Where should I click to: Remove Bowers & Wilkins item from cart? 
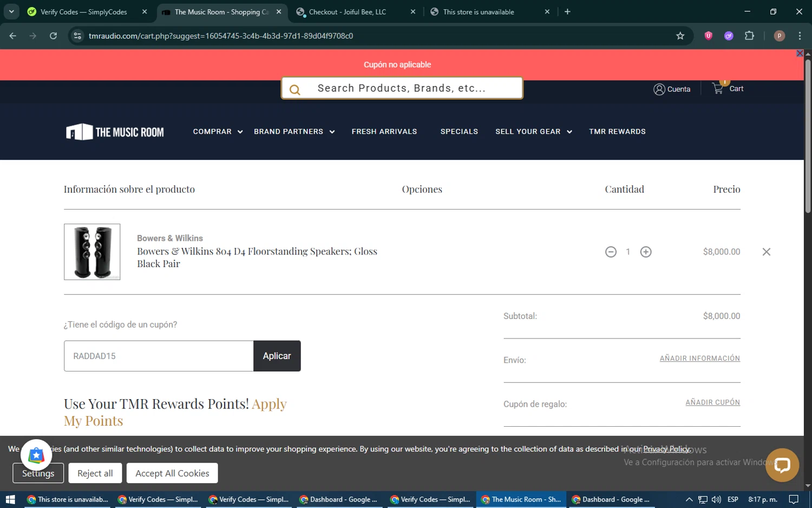(767, 252)
